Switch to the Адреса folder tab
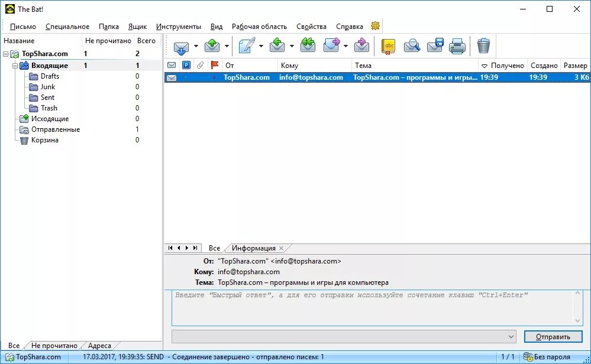The width and height of the screenshot is (591, 364). tap(99, 346)
